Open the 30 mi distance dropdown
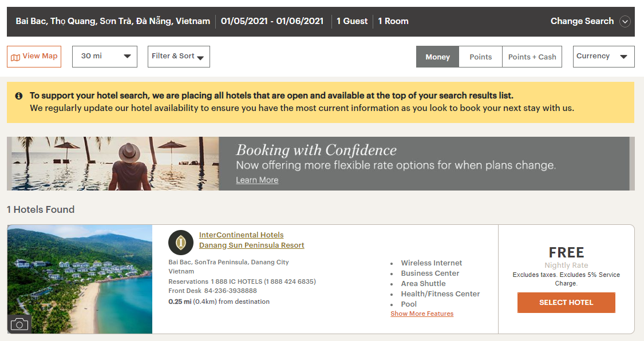 (105, 57)
